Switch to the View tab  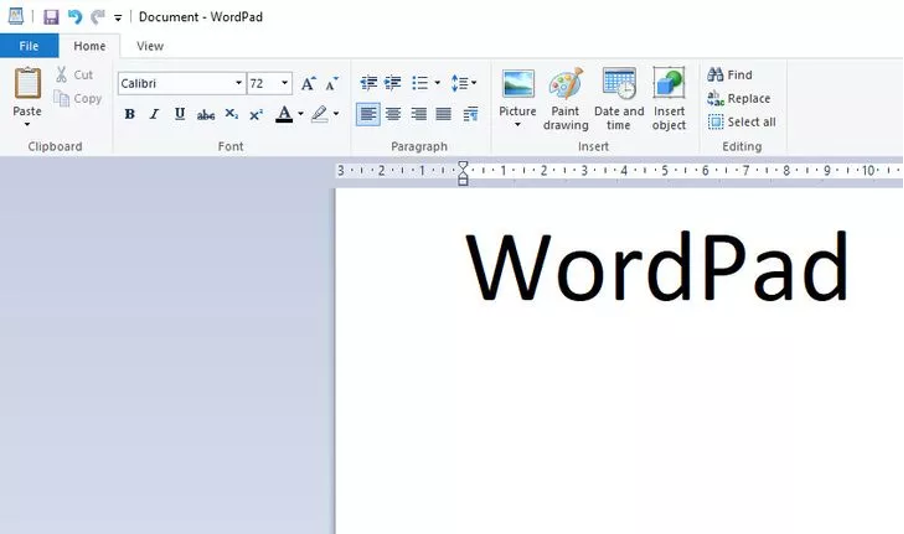coord(150,46)
